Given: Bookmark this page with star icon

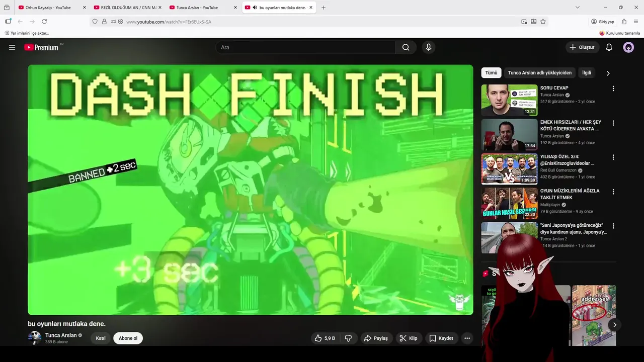Looking at the screenshot, I should [543, 22].
